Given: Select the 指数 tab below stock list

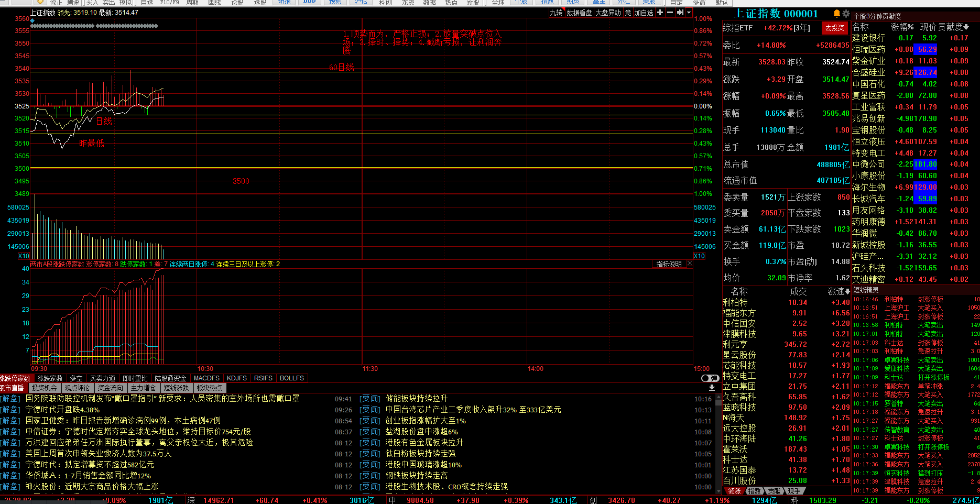Looking at the screenshot, I should click(755, 491).
